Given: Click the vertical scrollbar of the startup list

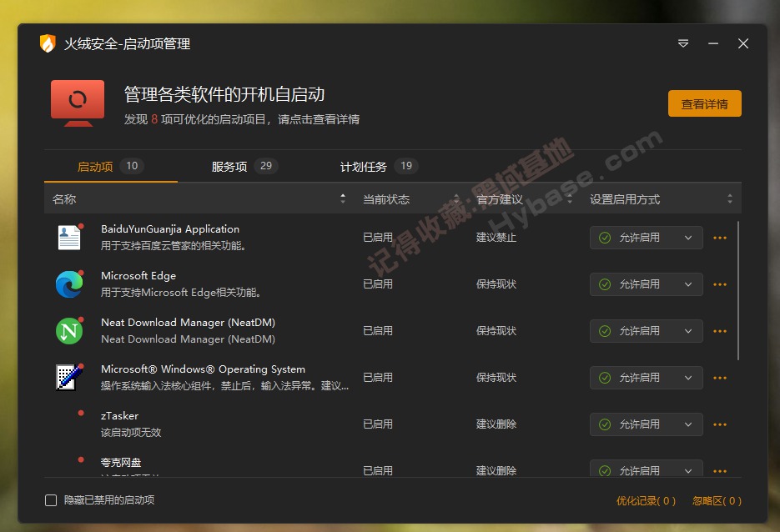Looking at the screenshot, I should [x=738, y=291].
